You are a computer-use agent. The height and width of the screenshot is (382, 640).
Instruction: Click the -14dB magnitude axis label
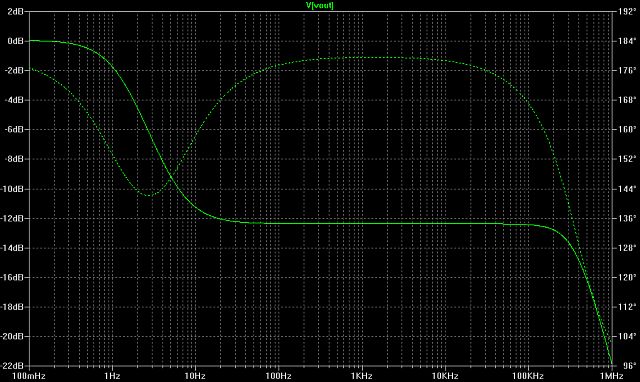(x=12, y=248)
